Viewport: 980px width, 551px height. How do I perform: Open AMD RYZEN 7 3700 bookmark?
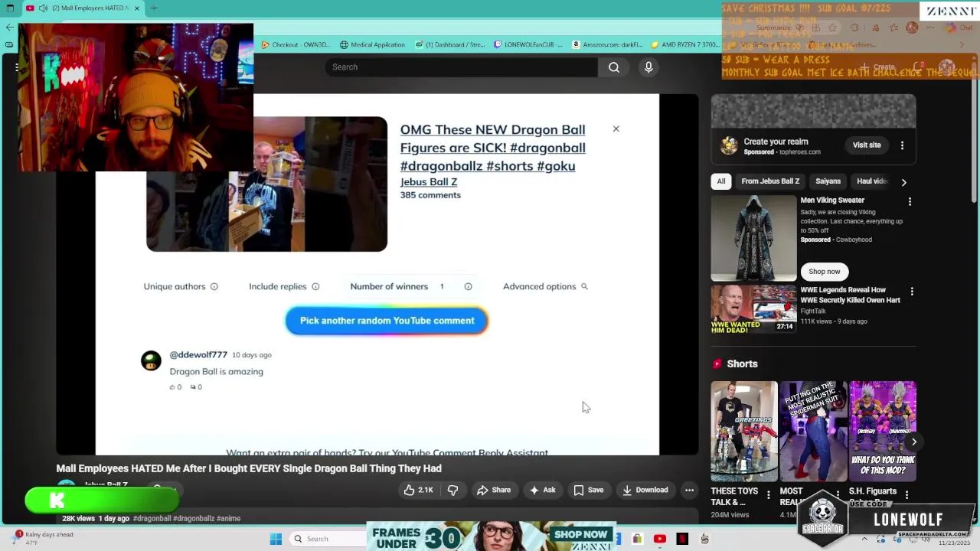click(685, 44)
